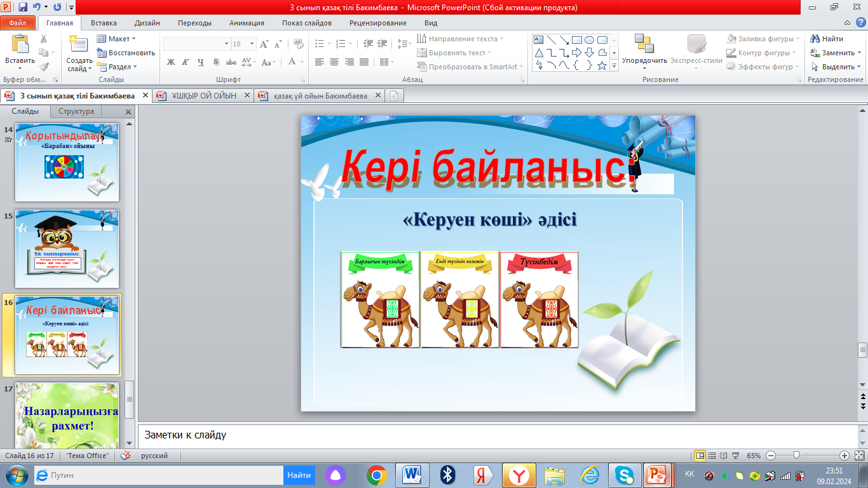Start slideshow view from status bar
The image size is (868, 488).
coord(735,456)
